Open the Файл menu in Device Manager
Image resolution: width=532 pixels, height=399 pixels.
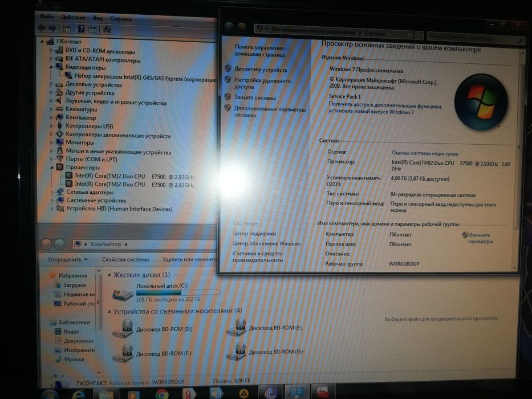coord(47,17)
